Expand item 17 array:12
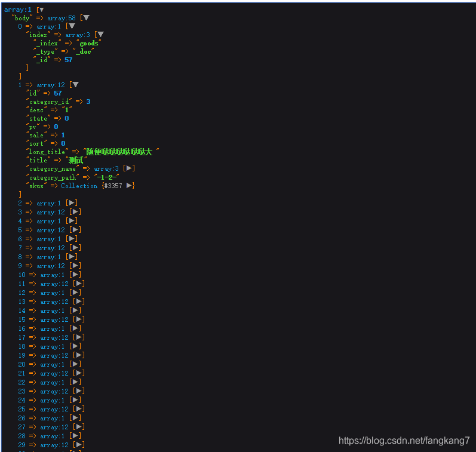Screen dimensions: 476x452 [79, 337]
